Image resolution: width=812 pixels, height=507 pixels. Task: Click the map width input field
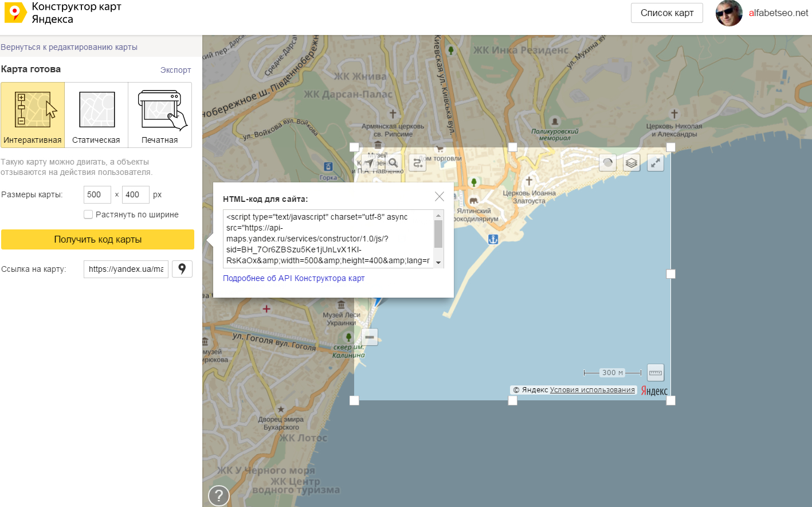point(97,194)
